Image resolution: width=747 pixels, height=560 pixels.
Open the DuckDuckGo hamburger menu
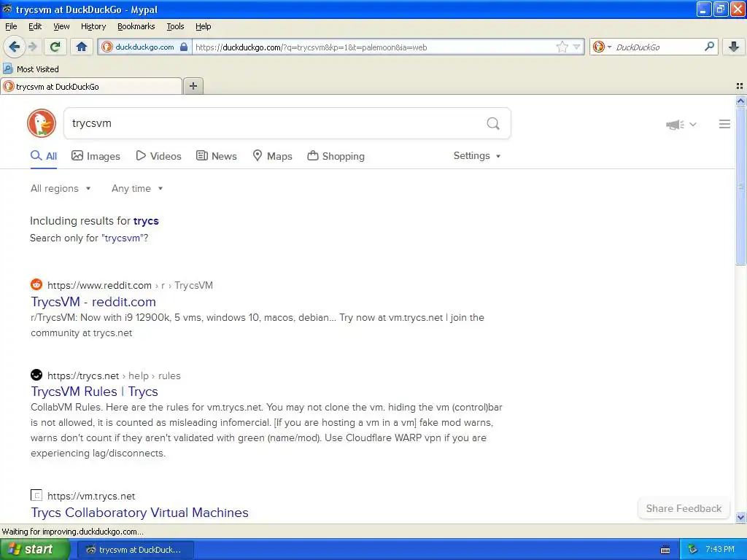[724, 124]
